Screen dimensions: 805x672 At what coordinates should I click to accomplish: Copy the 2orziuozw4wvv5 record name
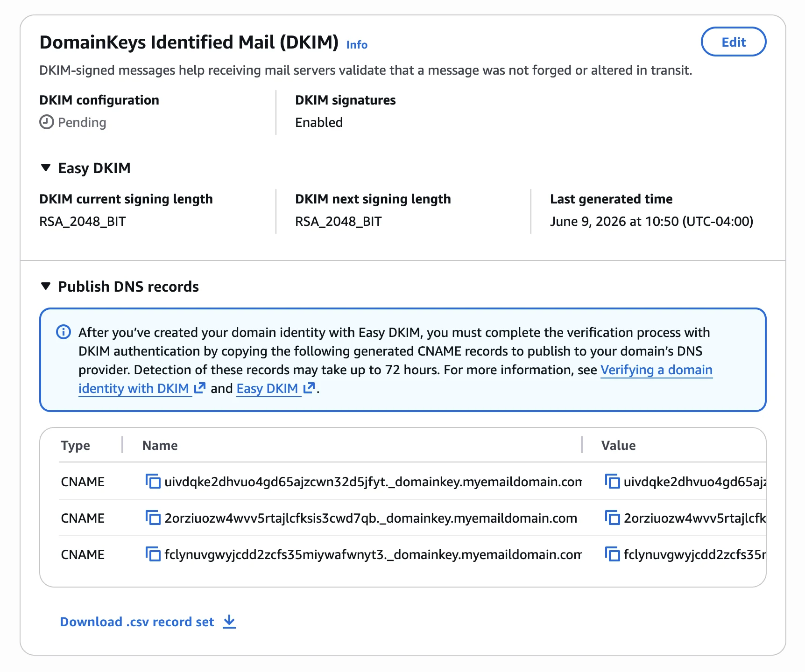click(153, 518)
